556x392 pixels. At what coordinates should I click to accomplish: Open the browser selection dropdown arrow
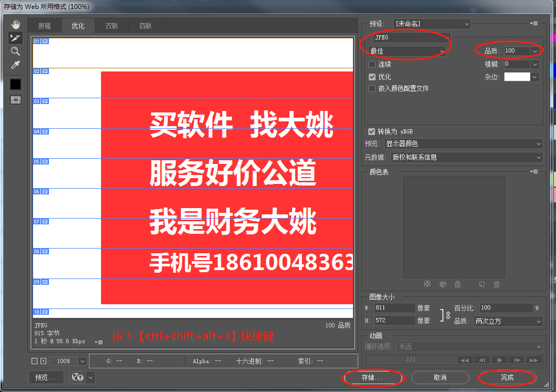point(91,377)
